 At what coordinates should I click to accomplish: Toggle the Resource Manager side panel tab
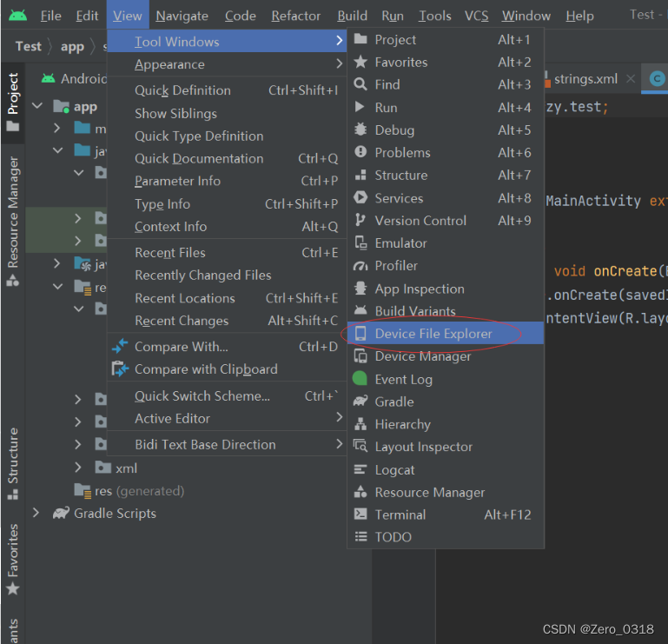tap(13, 221)
